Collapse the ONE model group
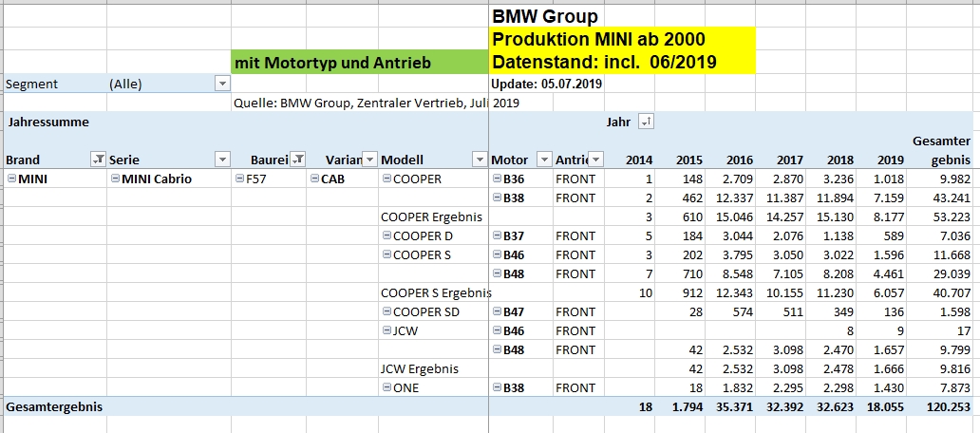Screen dimensions: 980x433 (x=386, y=387)
